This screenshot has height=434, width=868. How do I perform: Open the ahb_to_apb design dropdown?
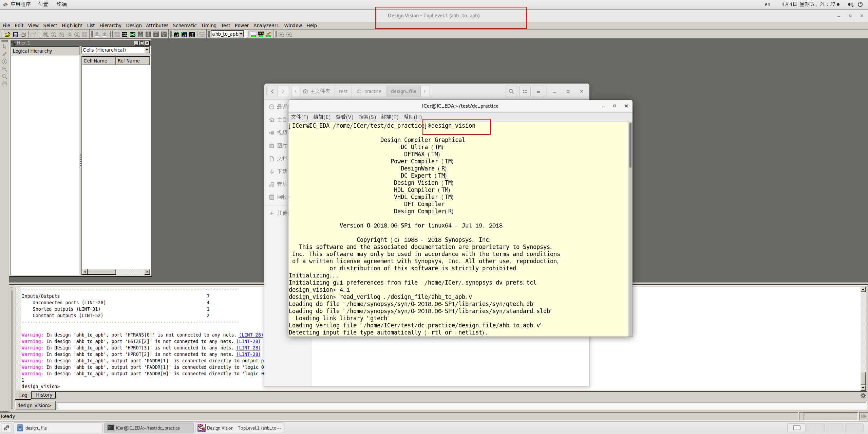point(241,34)
